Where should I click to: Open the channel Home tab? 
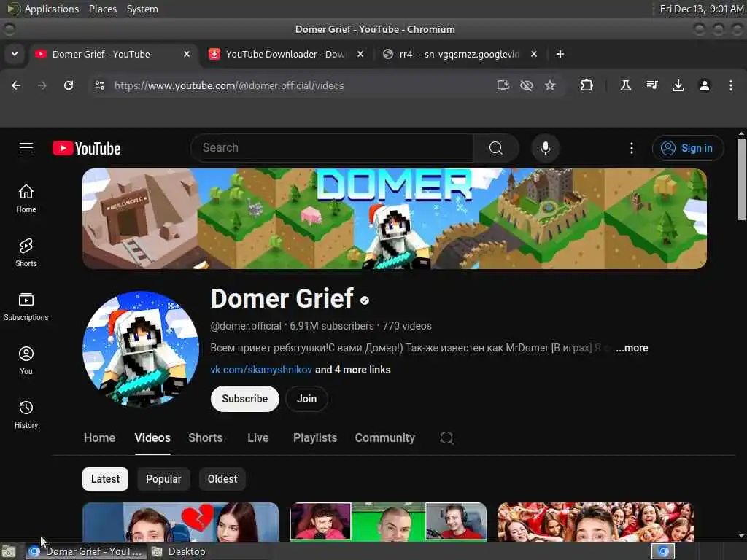pos(99,437)
